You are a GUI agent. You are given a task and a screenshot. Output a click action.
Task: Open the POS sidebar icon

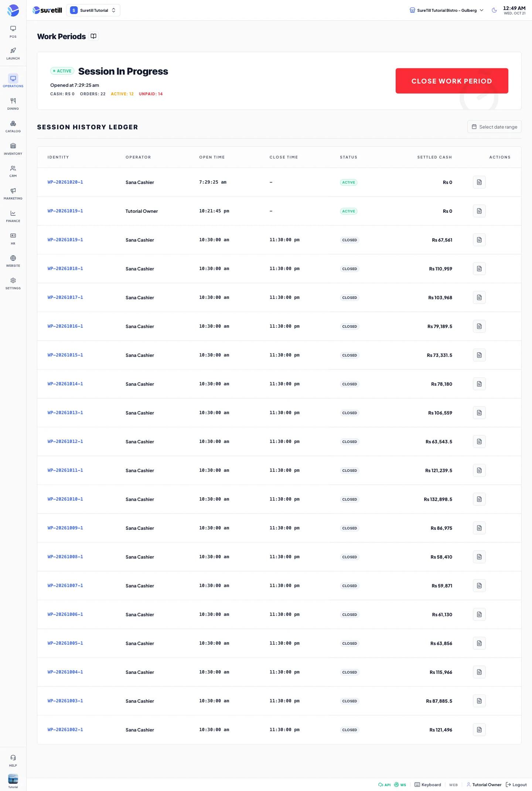(13, 32)
